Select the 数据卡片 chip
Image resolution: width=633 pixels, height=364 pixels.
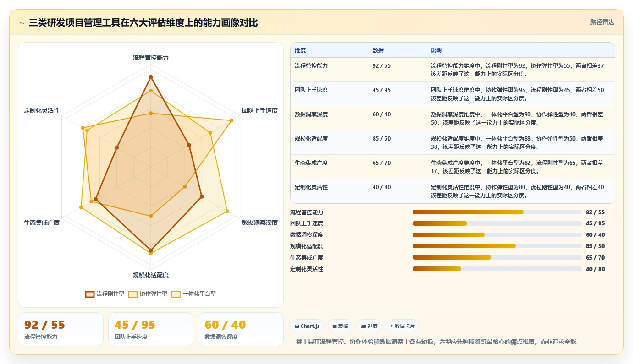point(402,326)
